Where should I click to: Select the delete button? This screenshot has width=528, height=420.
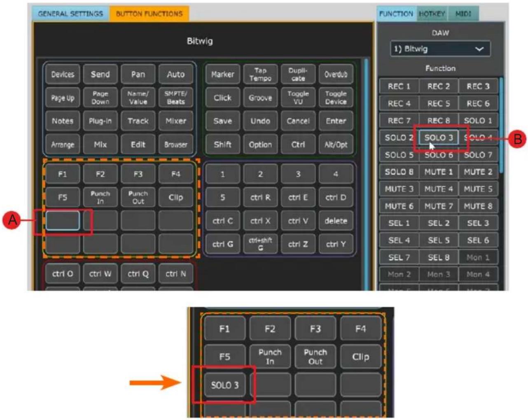[336, 221]
